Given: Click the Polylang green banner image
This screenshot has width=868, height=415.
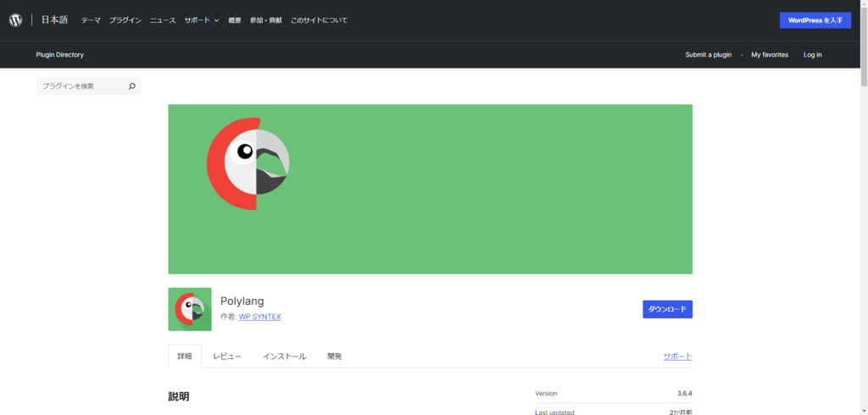Looking at the screenshot, I should [430, 189].
